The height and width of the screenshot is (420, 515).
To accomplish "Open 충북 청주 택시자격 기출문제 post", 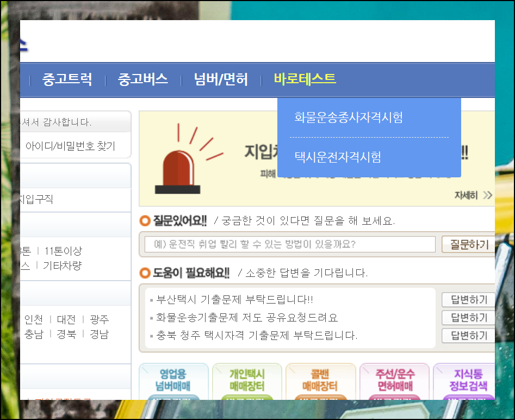I will click(x=257, y=335).
